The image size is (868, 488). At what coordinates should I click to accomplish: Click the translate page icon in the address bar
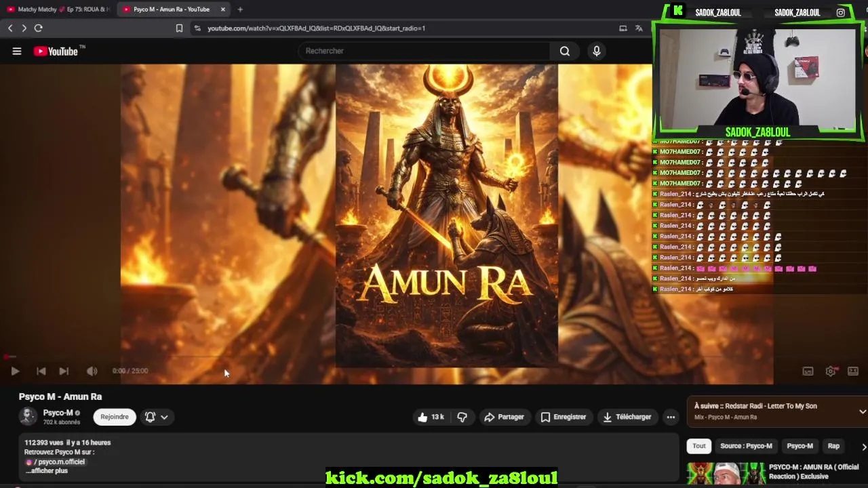coord(639,28)
